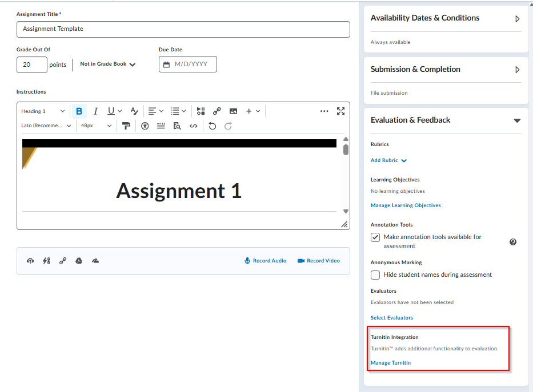Click the Insert Stuff media icon
This screenshot has width=533, height=392.
(x=201, y=111)
